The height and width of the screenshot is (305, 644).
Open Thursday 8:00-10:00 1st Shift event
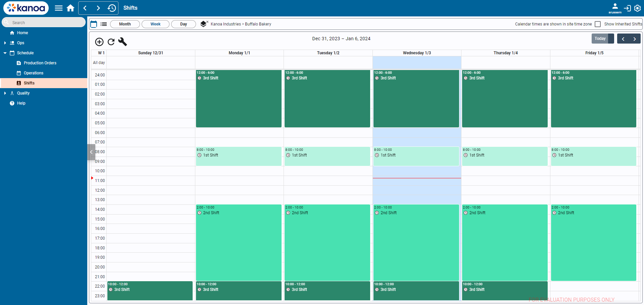tap(505, 156)
